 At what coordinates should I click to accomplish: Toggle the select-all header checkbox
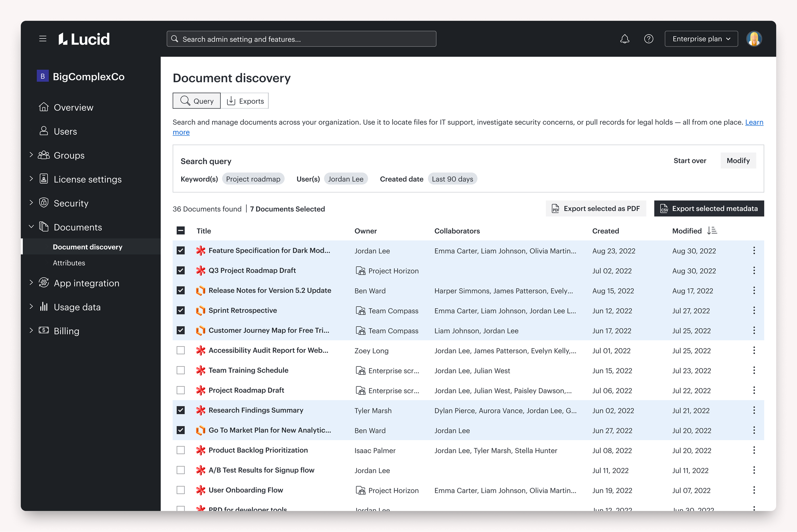click(x=181, y=231)
